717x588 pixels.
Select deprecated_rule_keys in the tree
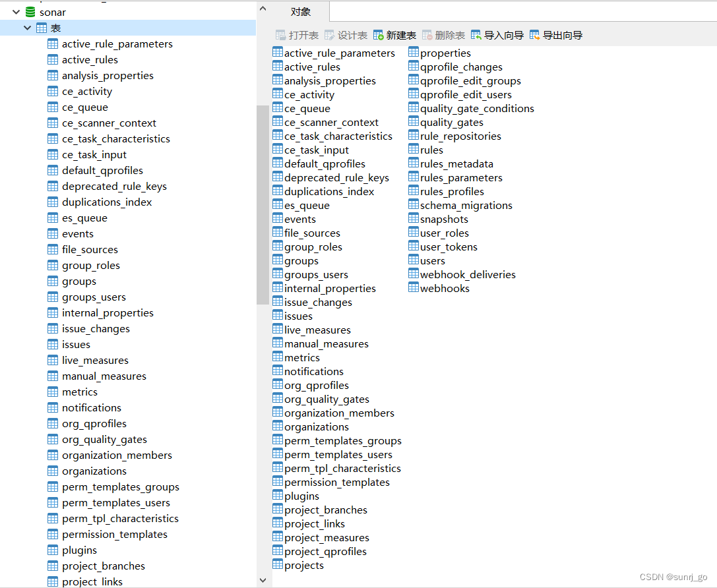tap(114, 187)
